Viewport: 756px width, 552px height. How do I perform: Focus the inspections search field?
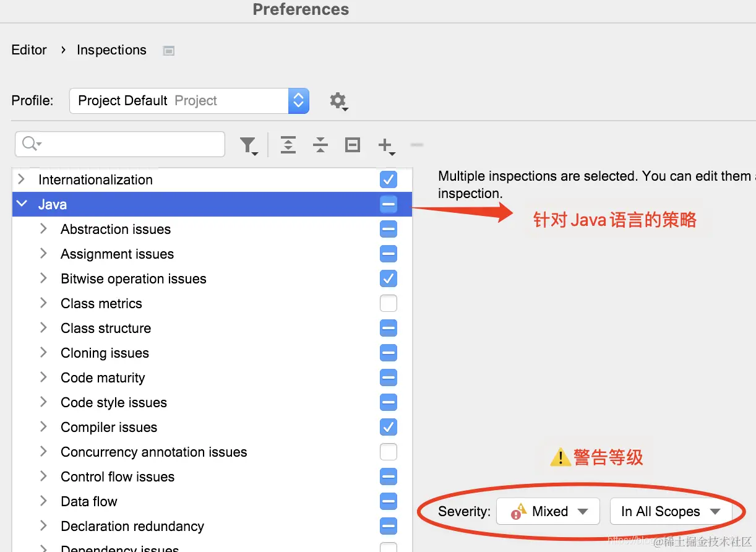(x=120, y=144)
